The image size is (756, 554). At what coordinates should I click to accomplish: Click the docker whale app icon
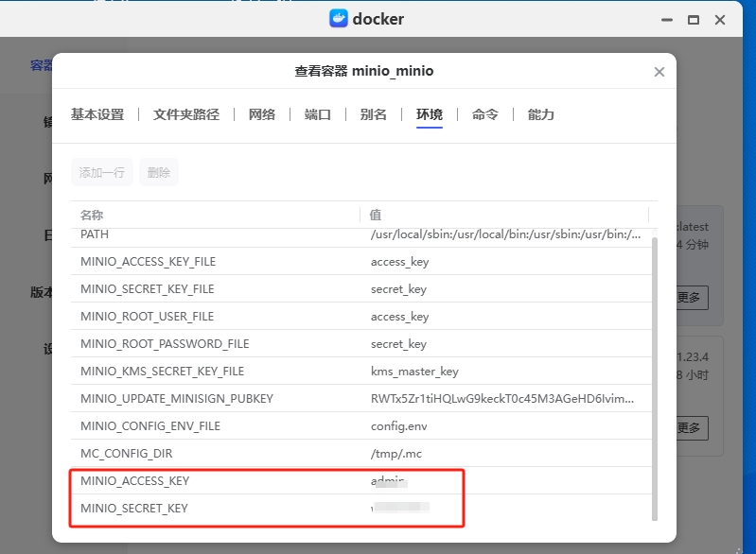coord(339,19)
